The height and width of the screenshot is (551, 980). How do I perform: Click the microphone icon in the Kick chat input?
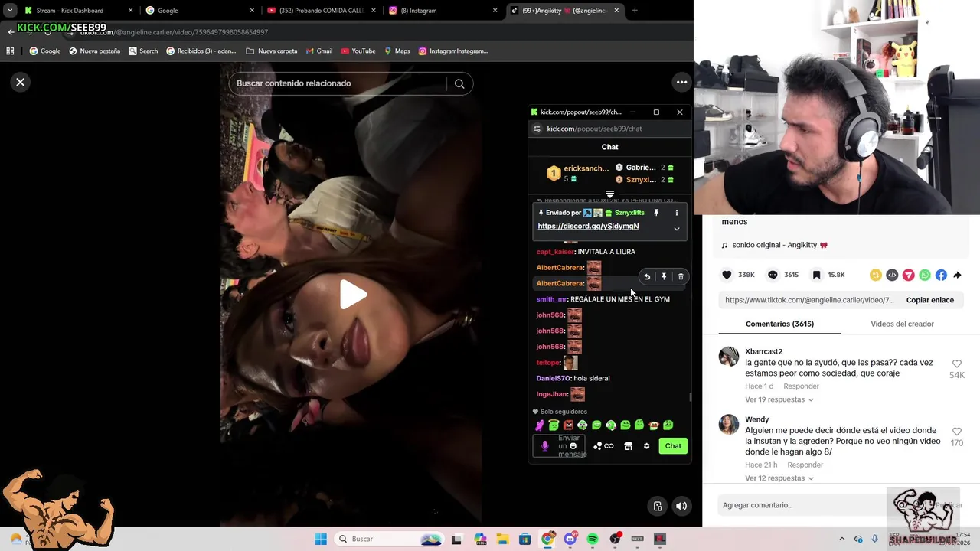545,446
